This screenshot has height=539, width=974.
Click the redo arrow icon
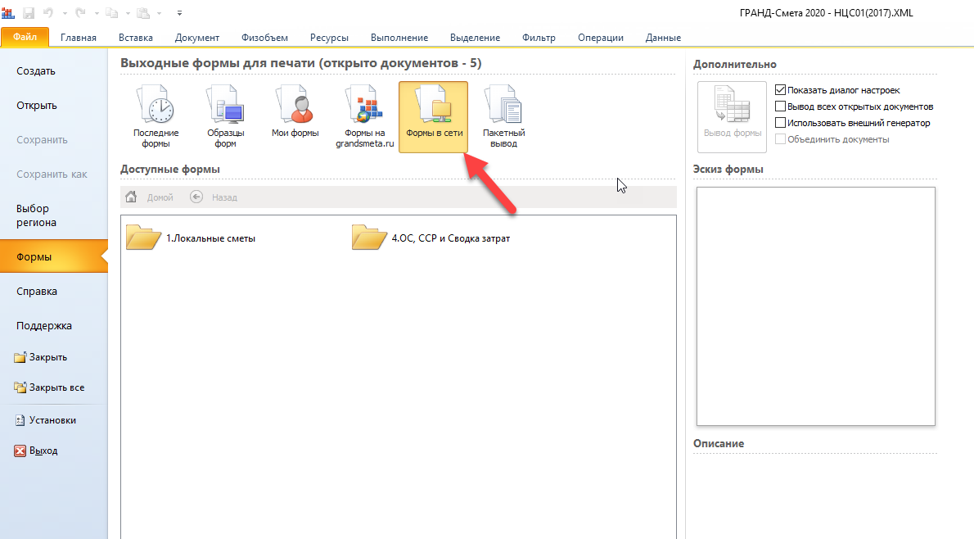[80, 12]
